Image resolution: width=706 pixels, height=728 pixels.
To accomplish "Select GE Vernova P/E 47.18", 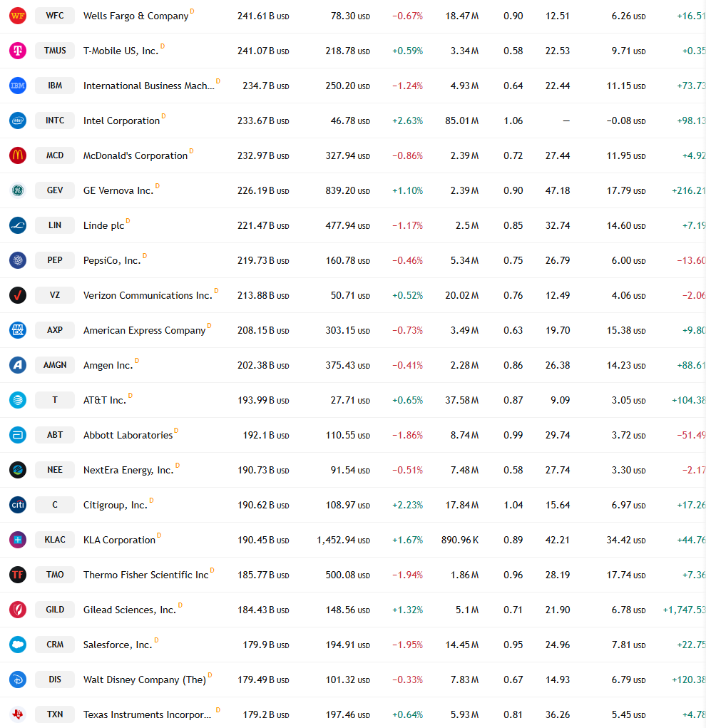I will point(558,191).
